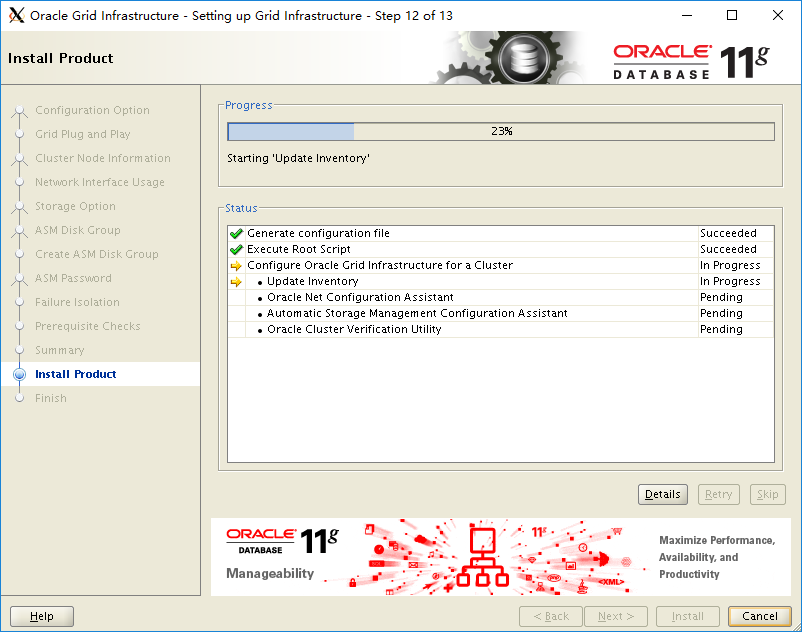Click 'Update Inventory' status row
The width and height of the screenshot is (802, 632).
click(501, 282)
